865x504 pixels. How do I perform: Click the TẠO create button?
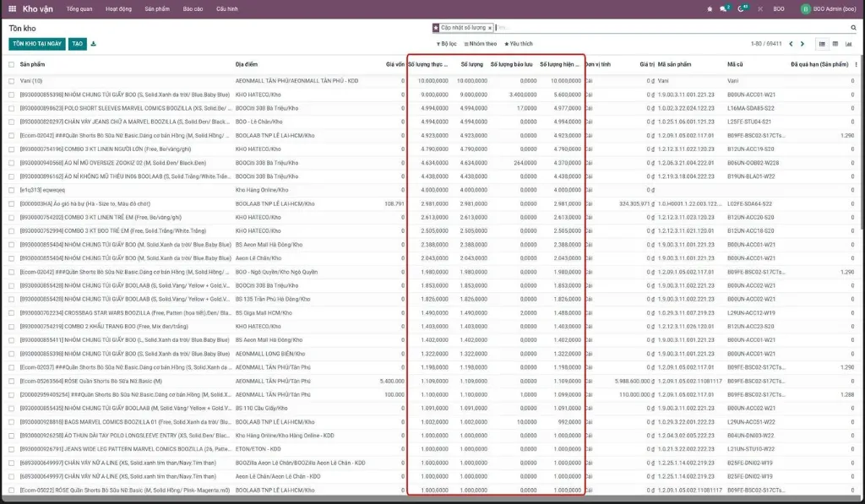(x=77, y=44)
